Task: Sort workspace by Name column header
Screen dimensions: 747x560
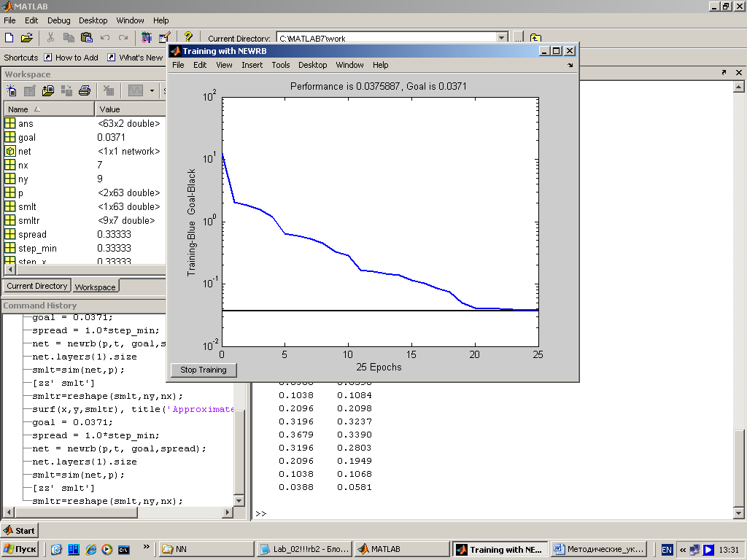Action: [x=49, y=109]
